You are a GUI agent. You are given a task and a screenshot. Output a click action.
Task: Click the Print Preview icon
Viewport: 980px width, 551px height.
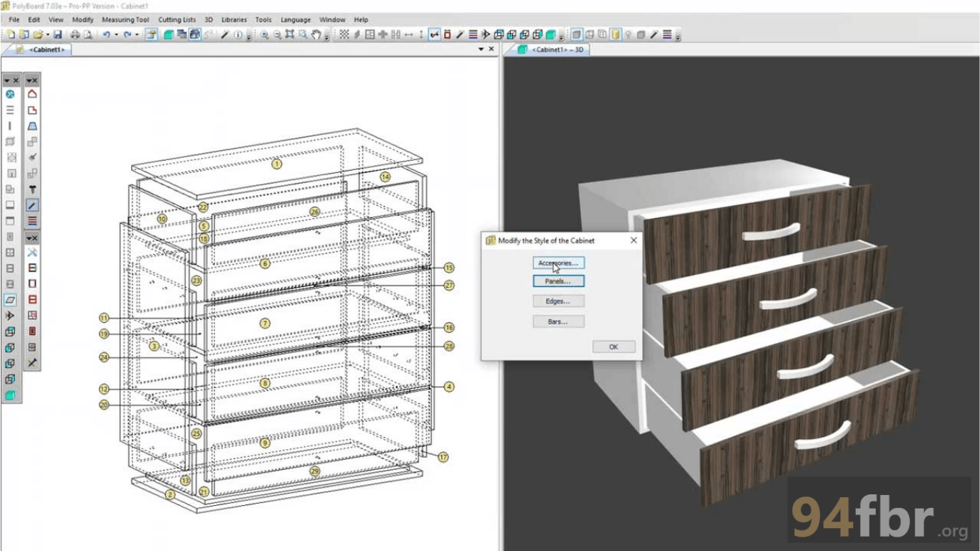pos(88,34)
